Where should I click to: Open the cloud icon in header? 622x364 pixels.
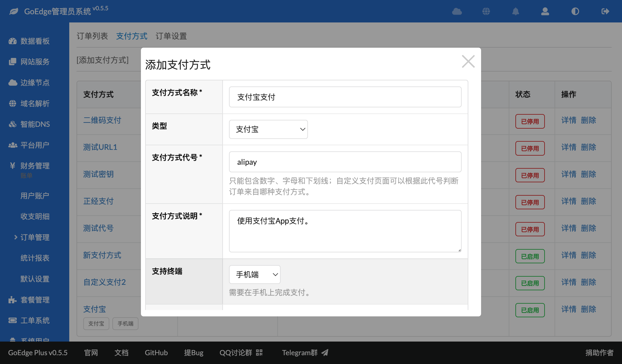(x=457, y=12)
